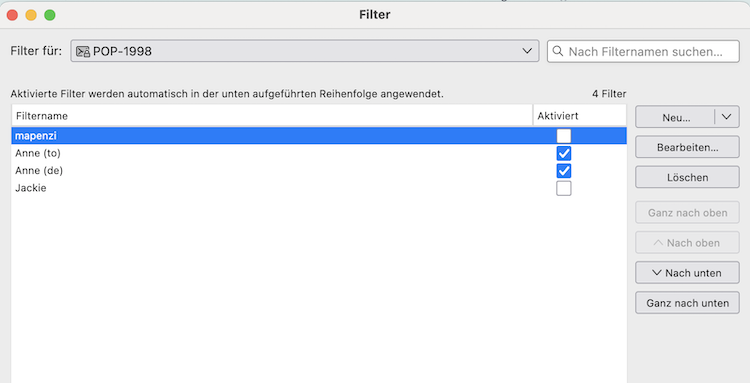Delete filter with Löschen button
Screen dimensions: 750x383
point(687,177)
